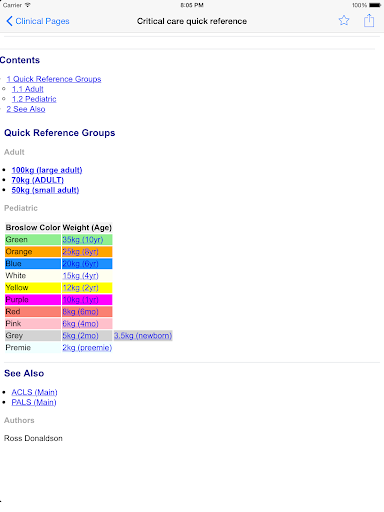
Task: Open the PALS (Main) page
Action: pos(34,402)
